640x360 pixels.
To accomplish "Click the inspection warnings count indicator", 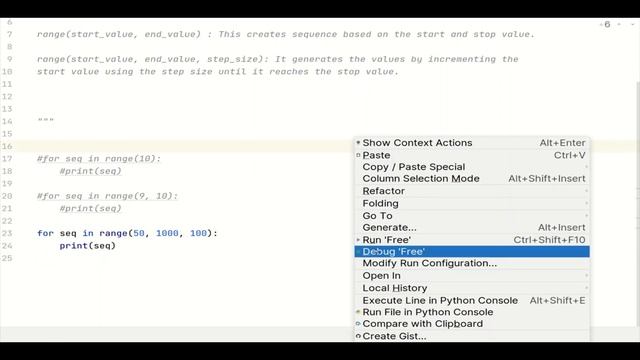I will pos(605,24).
